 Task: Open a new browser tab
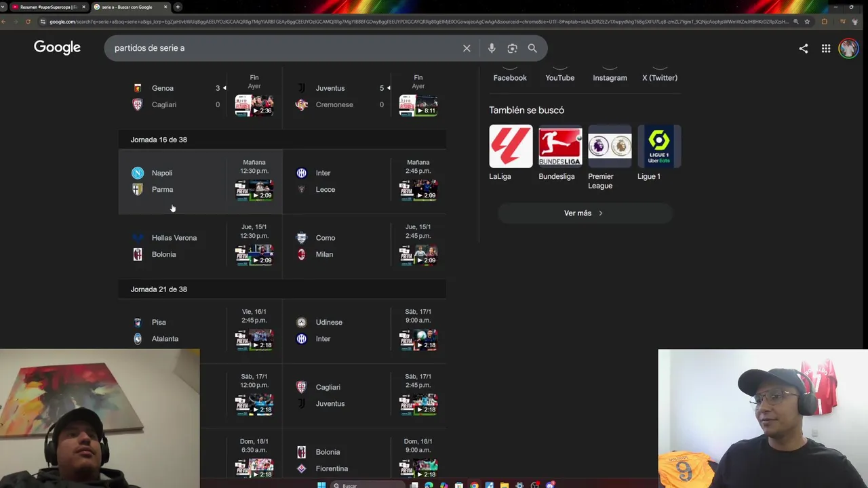(178, 7)
